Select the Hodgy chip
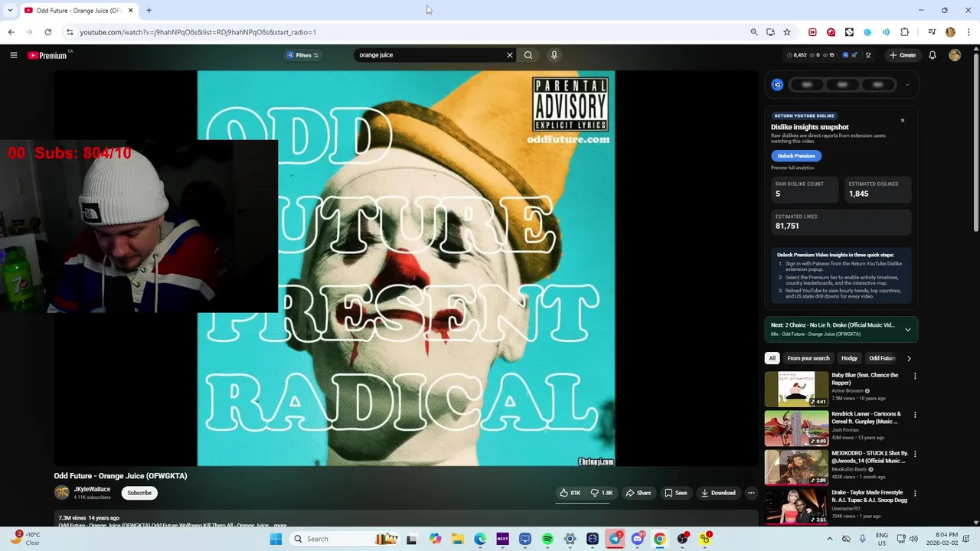The width and height of the screenshot is (980, 551). [849, 358]
